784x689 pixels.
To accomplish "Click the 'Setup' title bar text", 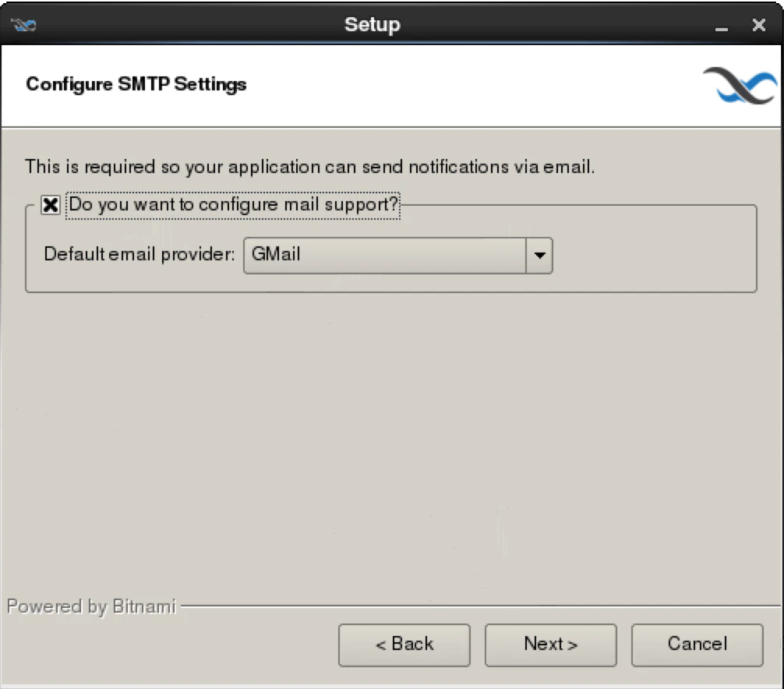I will 373,25.
